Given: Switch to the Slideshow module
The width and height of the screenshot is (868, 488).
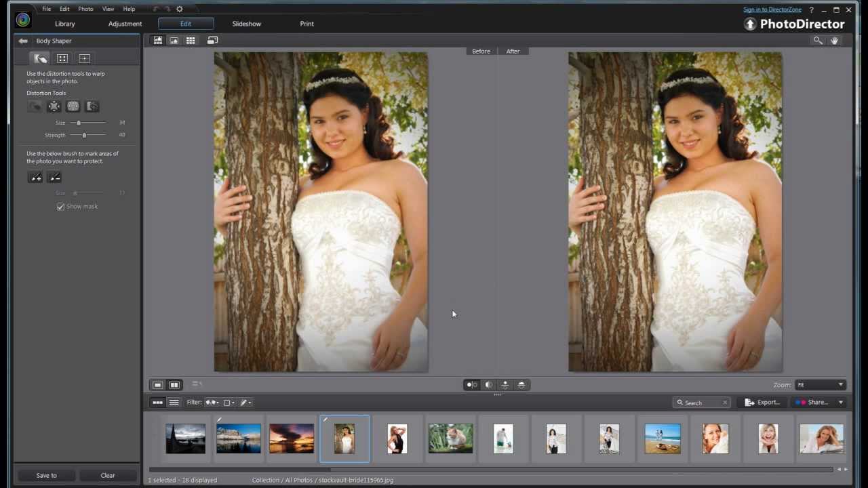Looking at the screenshot, I should pos(246,23).
